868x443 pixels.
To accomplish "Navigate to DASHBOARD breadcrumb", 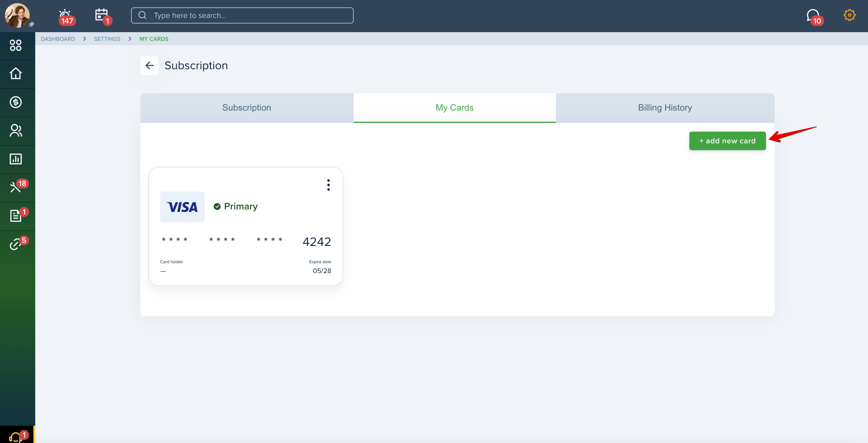I will [58, 39].
